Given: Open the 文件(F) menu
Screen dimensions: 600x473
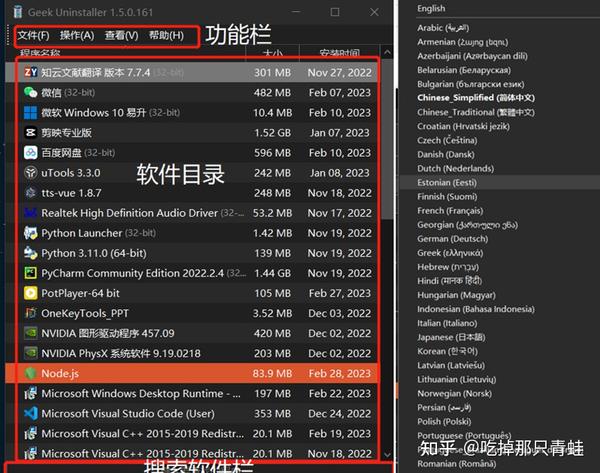Looking at the screenshot, I should pyautogui.click(x=33, y=36).
